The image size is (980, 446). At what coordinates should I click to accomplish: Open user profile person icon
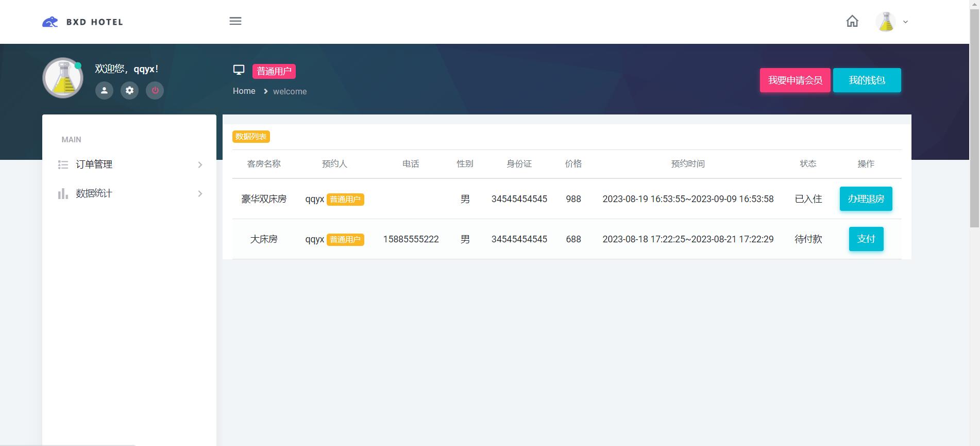coord(104,90)
